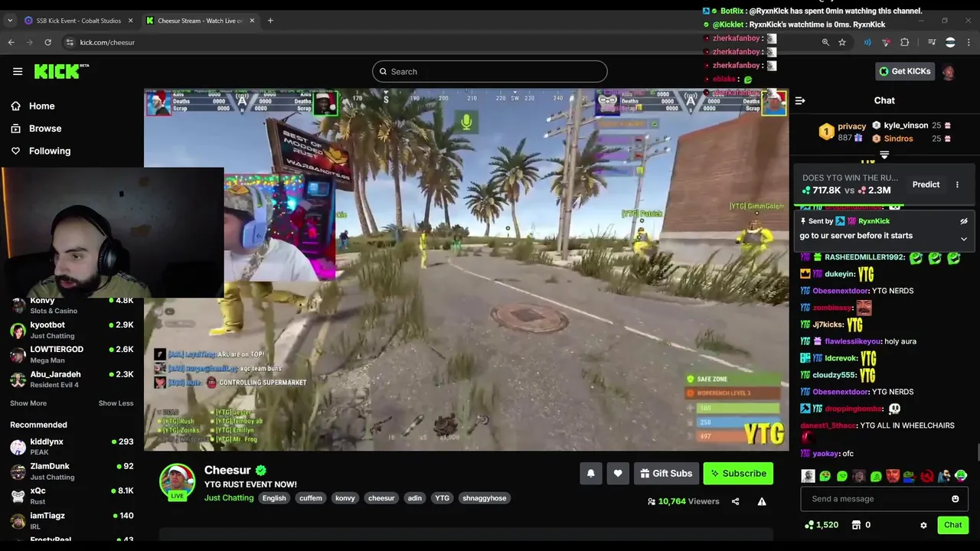View your 1,520 channel points
This screenshot has height=551, width=980.
(x=822, y=525)
